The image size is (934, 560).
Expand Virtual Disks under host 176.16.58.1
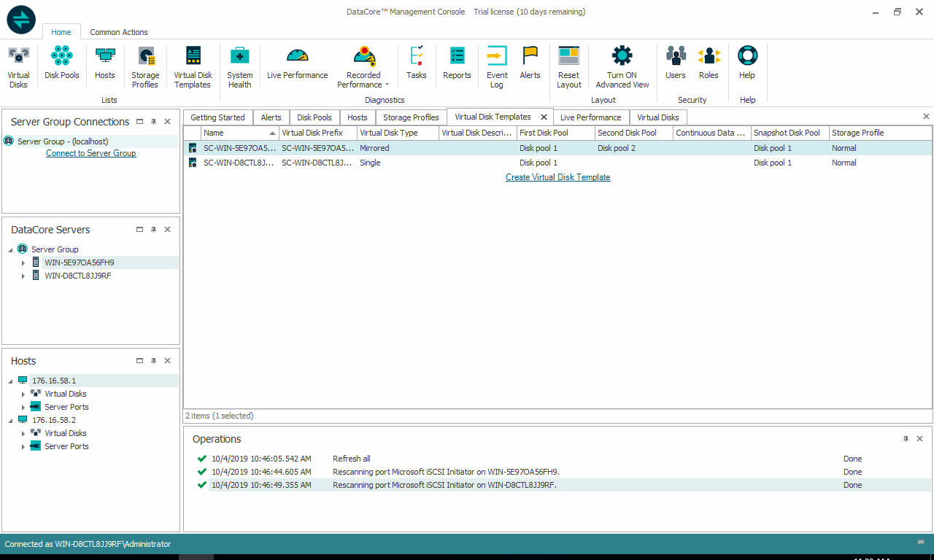click(23, 394)
